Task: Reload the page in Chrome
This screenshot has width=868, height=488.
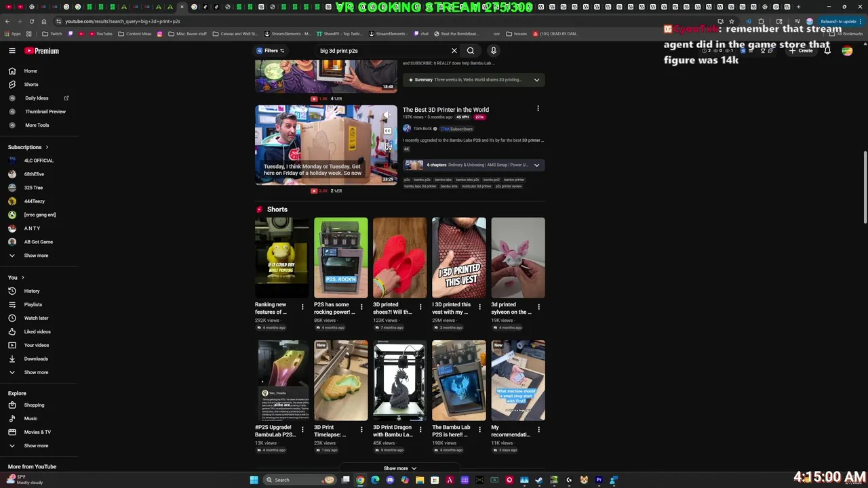Action: pos(31,21)
